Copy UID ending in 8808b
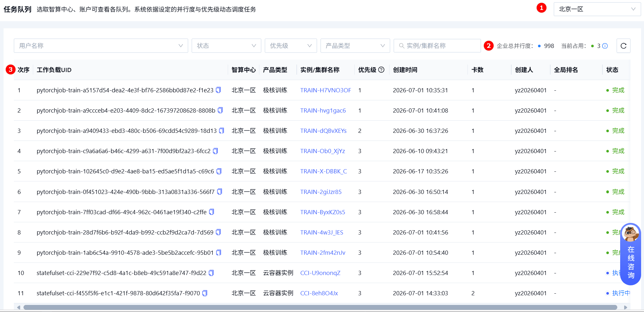644x312 pixels. pos(220,110)
